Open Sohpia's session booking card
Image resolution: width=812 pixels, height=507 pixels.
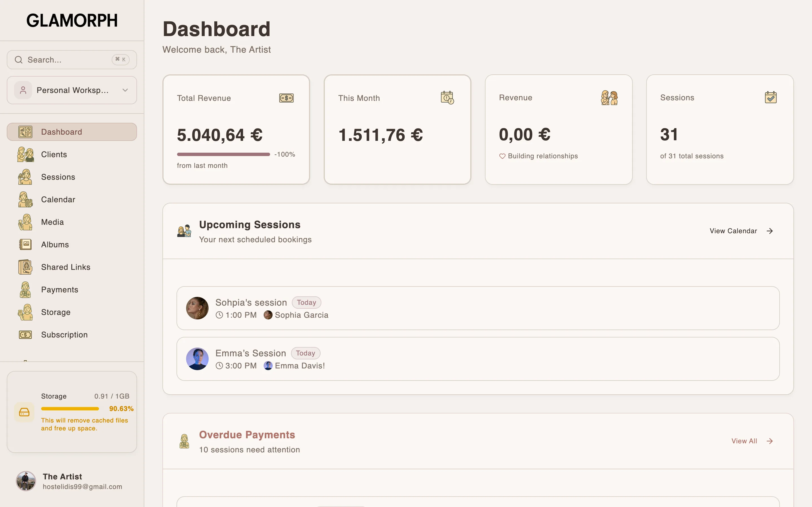(x=478, y=308)
